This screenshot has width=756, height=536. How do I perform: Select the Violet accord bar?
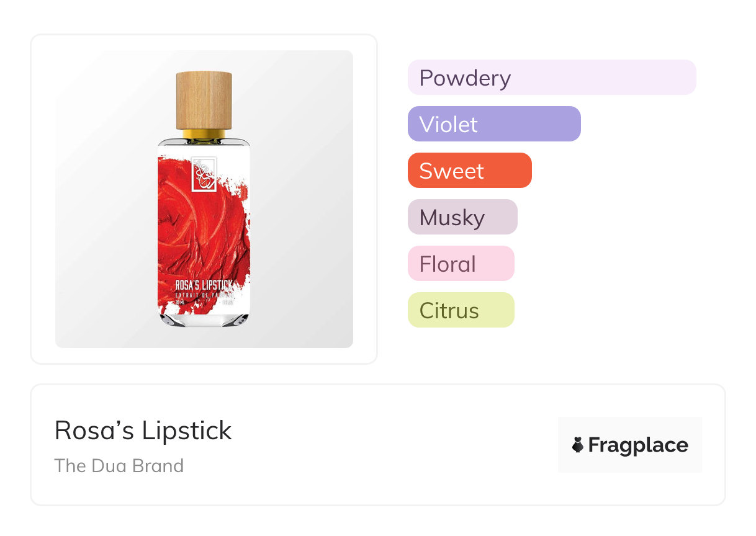coord(493,124)
